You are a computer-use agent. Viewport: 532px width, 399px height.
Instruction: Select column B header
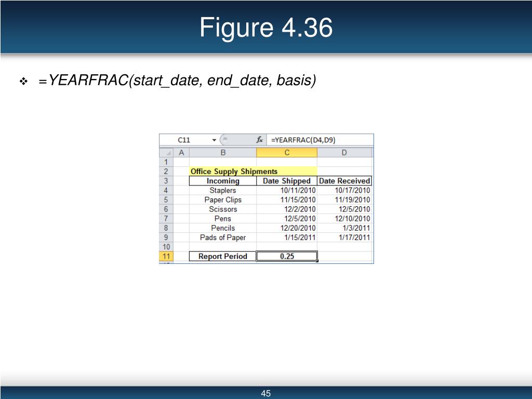(x=223, y=153)
